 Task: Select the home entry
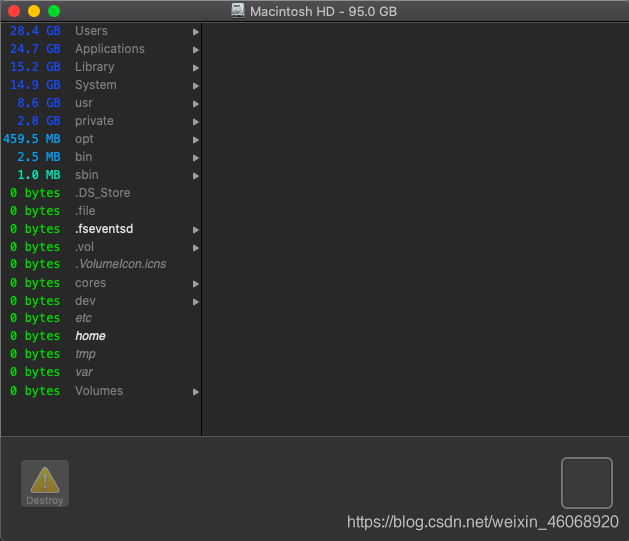(x=90, y=336)
